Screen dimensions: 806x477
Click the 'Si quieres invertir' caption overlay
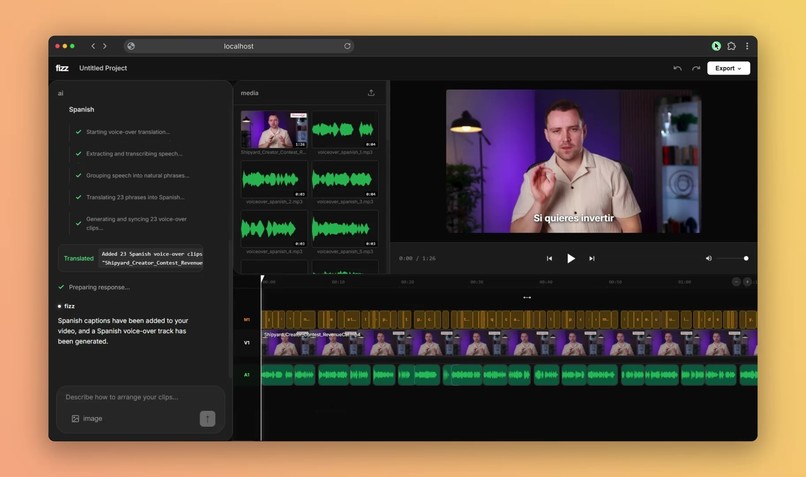tap(574, 218)
